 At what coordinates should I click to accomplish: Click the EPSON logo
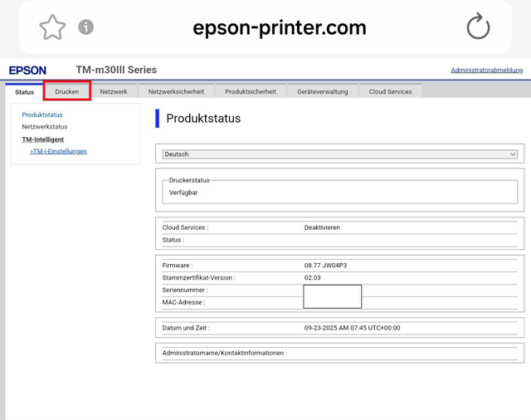[x=27, y=71]
